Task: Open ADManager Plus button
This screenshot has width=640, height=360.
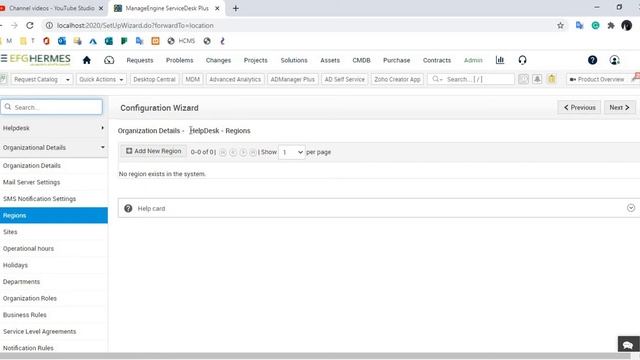Action: (293, 79)
